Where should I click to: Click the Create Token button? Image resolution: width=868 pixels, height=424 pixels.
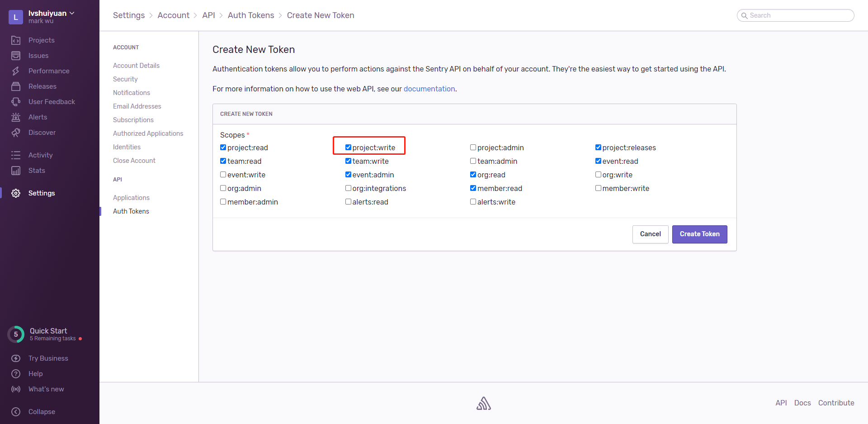[x=699, y=234]
